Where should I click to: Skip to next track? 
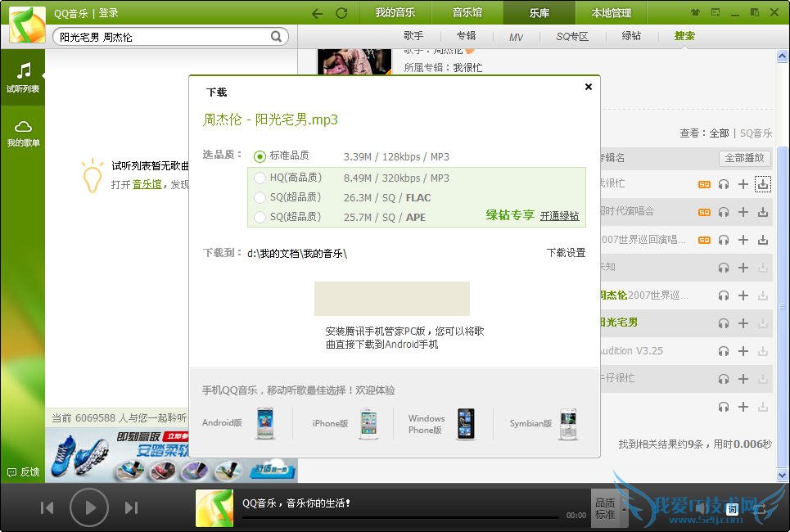[x=131, y=507]
